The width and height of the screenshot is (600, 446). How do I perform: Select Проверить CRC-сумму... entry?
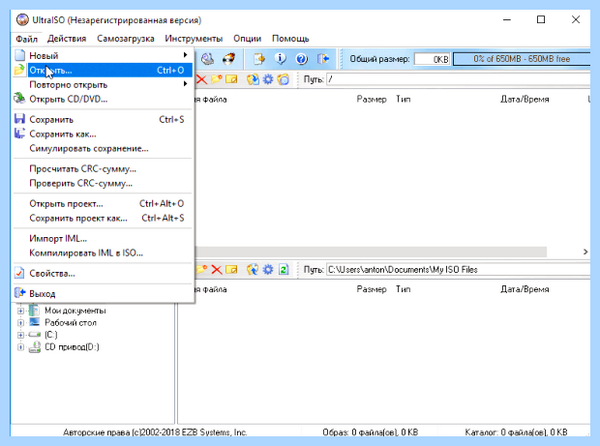(103, 183)
